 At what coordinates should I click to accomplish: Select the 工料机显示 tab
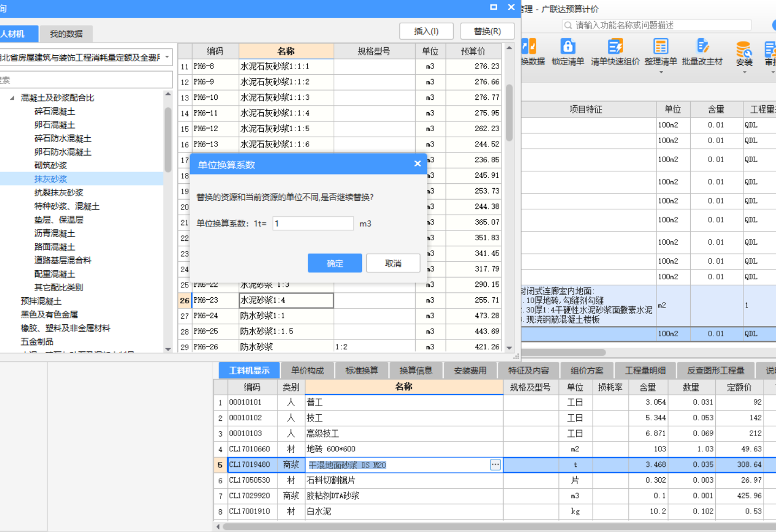pyautogui.click(x=249, y=370)
